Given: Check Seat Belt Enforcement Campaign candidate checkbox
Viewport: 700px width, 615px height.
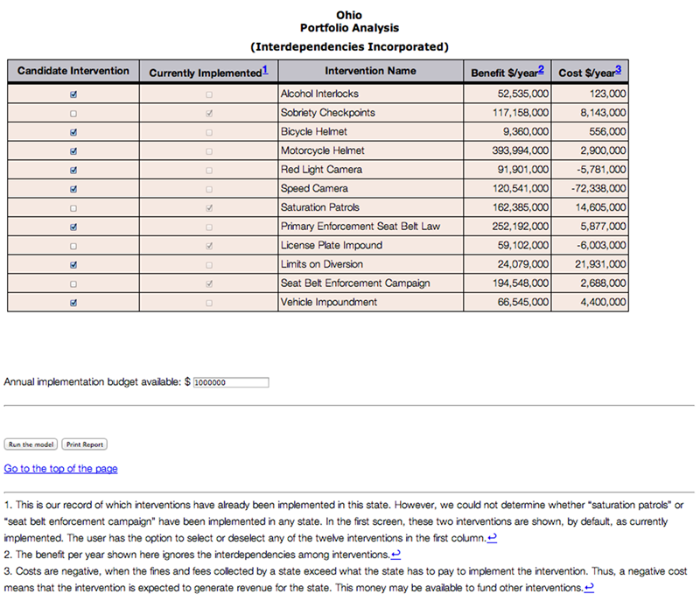Looking at the screenshot, I should click(73, 283).
